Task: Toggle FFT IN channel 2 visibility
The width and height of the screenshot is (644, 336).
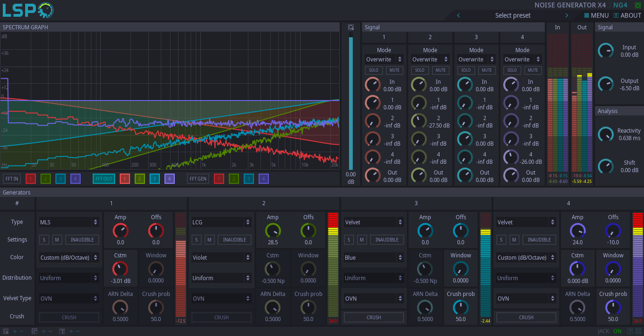Action: click(x=45, y=178)
